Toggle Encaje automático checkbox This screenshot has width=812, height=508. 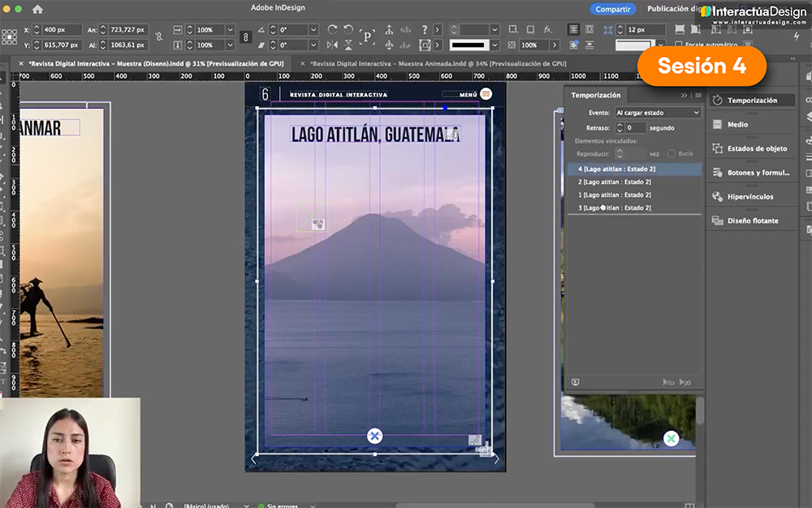click(x=678, y=45)
